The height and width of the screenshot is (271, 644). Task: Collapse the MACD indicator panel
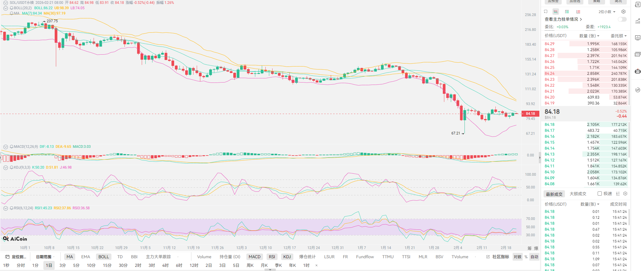pos(5,147)
